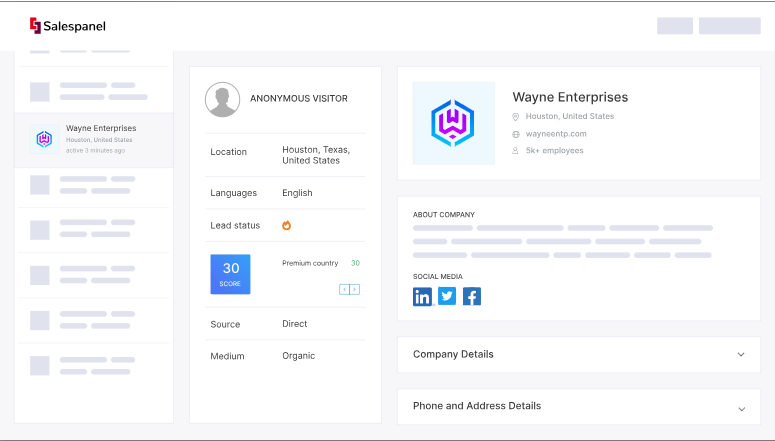Click the 'English' language value
The image size is (775, 441).
tap(297, 193)
